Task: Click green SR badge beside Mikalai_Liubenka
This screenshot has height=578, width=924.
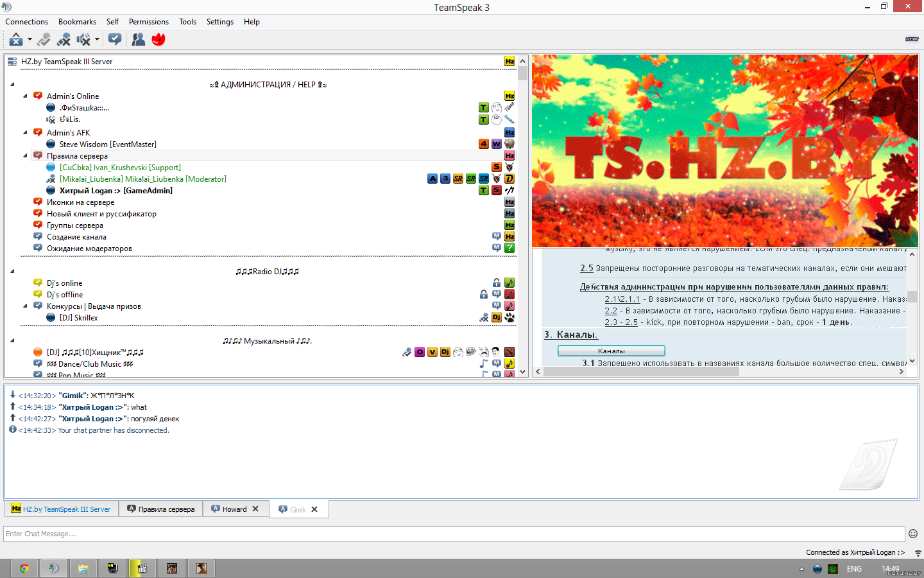Action: 471,179
